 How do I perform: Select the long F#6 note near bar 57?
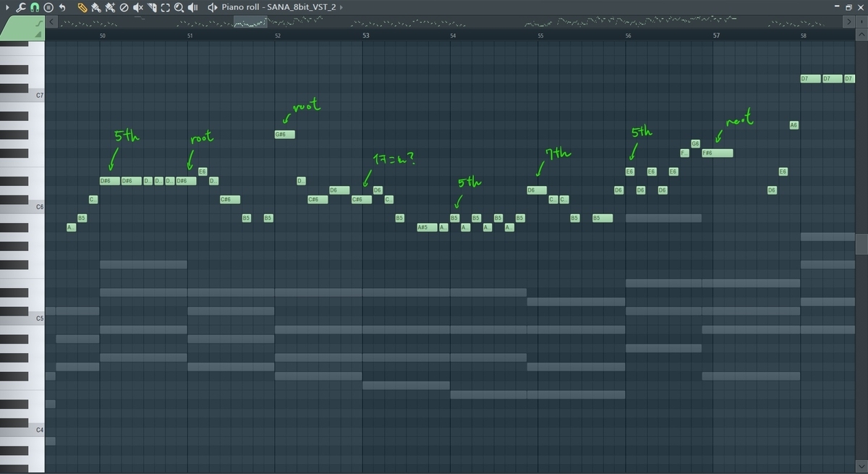(717, 153)
